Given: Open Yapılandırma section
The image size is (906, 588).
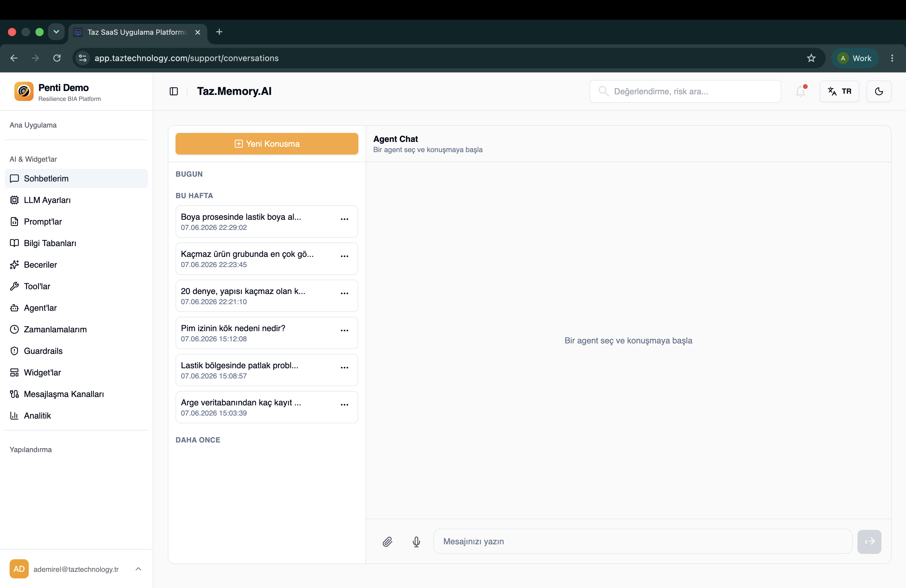Looking at the screenshot, I should [x=31, y=450].
